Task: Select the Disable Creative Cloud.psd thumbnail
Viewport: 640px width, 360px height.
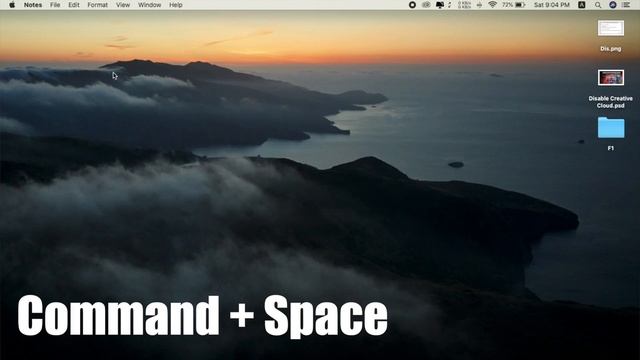Action: pos(611,78)
